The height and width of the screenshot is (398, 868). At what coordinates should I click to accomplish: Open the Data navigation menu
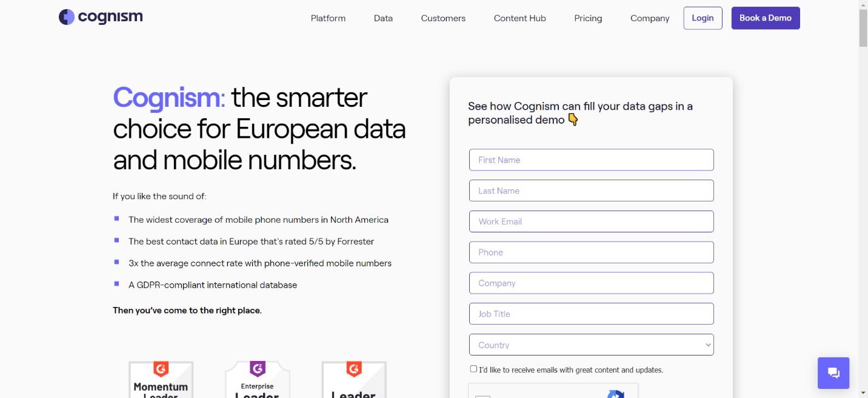tap(383, 18)
